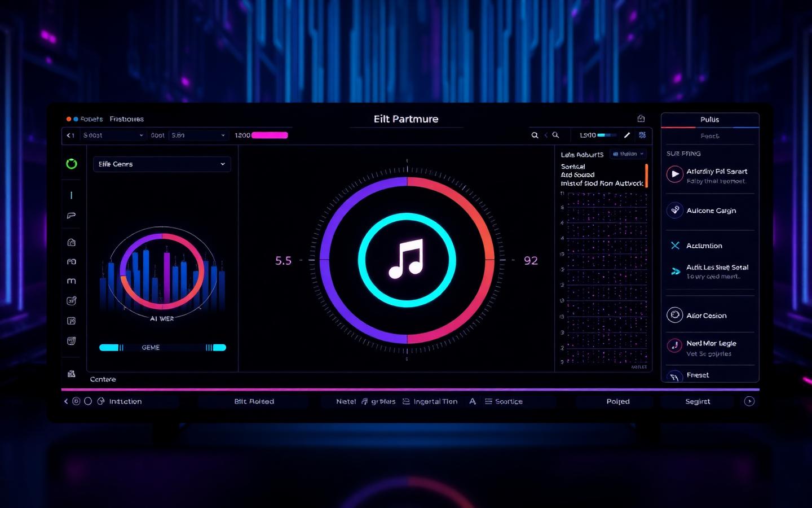Click the green circular refresh icon in sidebar
This screenshot has width=812, height=508.
click(x=72, y=164)
